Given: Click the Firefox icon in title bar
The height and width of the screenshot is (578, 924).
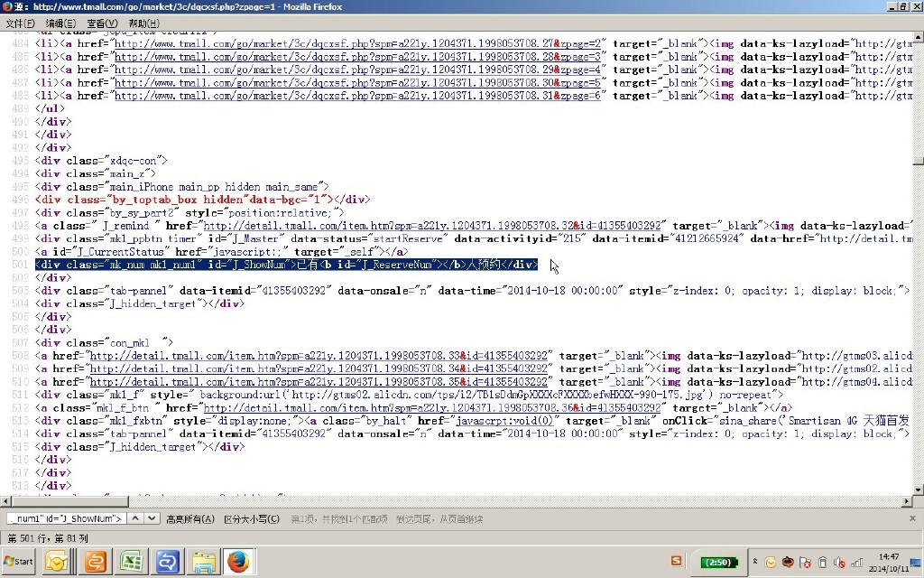Looking at the screenshot, I should pyautogui.click(x=7, y=6).
